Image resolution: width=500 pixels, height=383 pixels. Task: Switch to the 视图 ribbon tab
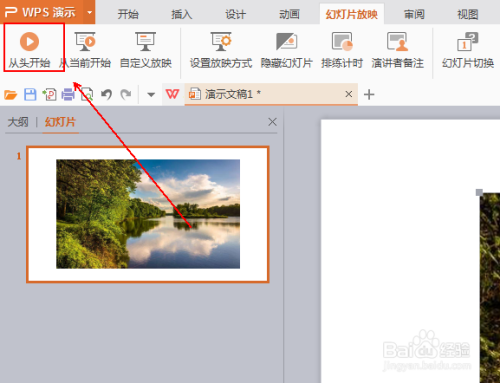(x=468, y=14)
